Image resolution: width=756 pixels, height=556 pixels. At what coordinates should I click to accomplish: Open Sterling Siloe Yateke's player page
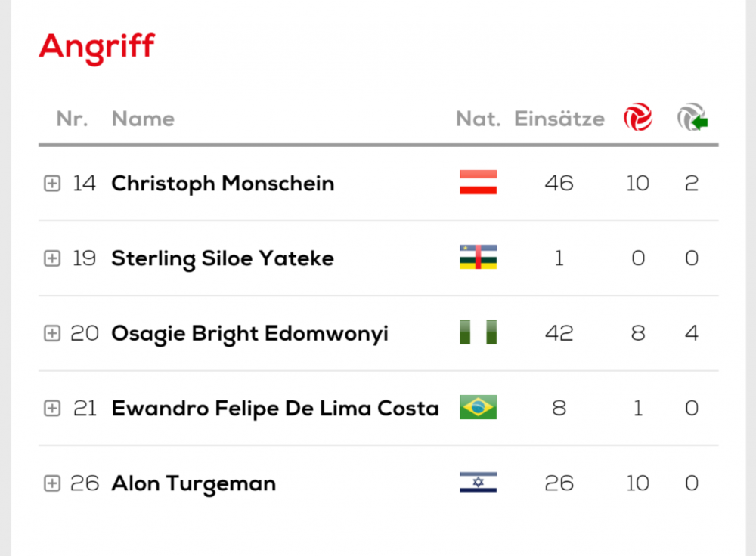(x=223, y=259)
